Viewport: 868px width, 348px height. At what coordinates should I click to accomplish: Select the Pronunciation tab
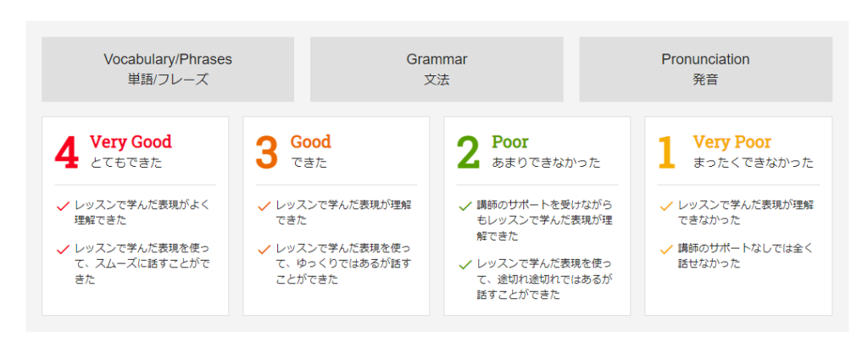[x=705, y=69]
